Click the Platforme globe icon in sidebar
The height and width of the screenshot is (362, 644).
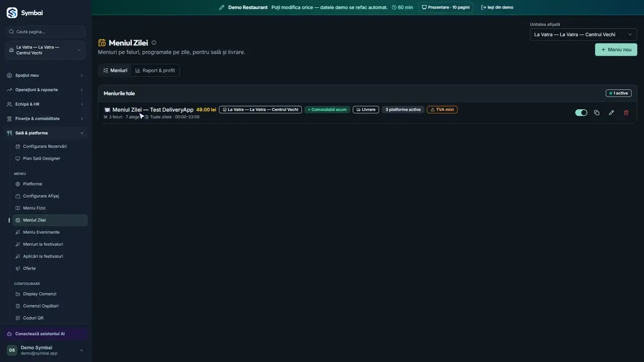tap(18, 184)
